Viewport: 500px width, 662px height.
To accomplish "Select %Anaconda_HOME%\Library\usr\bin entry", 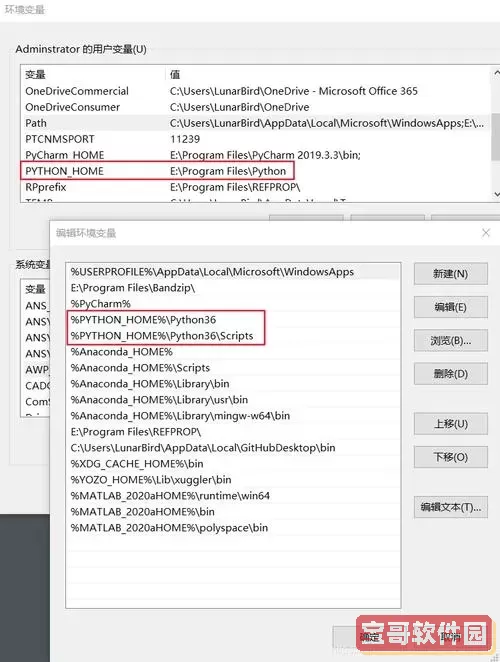I will click(233, 400).
